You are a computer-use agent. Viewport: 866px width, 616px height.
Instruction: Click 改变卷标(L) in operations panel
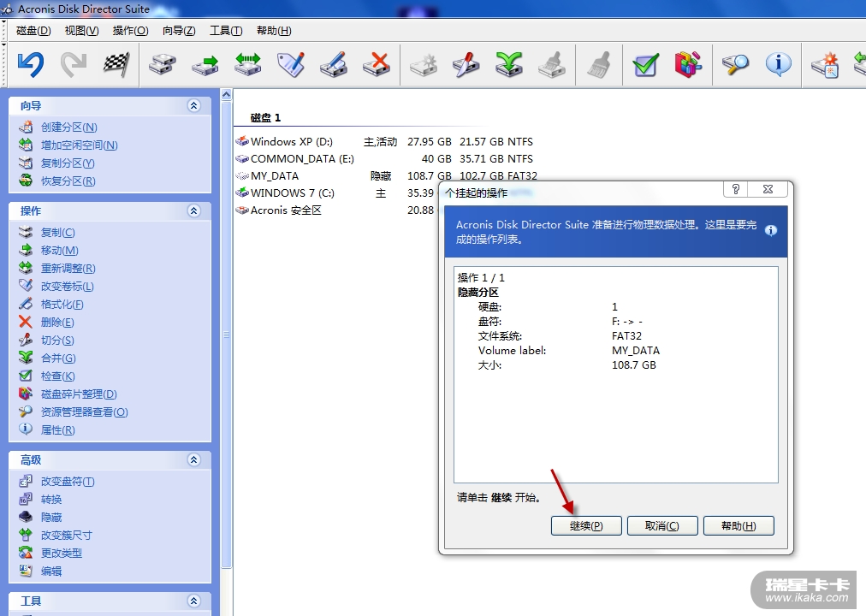click(68, 287)
